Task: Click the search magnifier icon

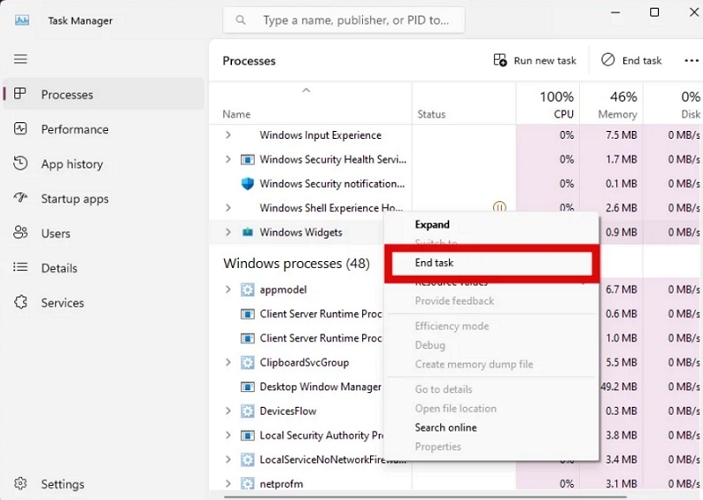Action: (x=241, y=20)
